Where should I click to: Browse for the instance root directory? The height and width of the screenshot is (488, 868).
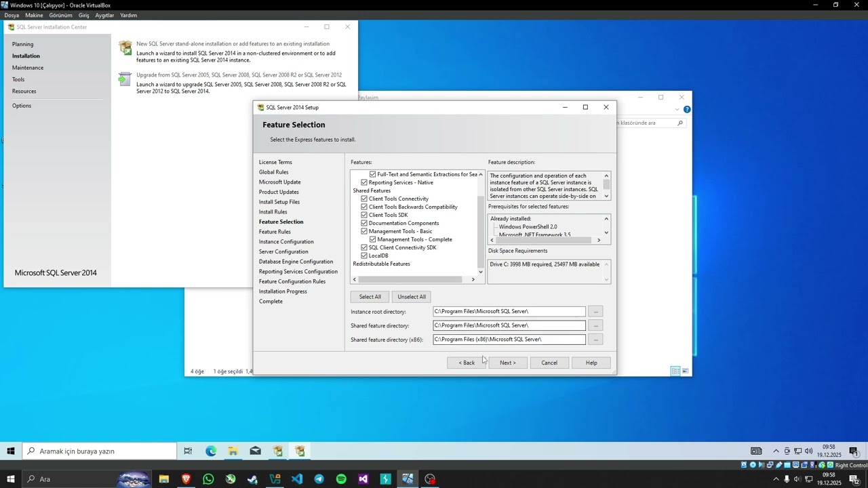[595, 311]
